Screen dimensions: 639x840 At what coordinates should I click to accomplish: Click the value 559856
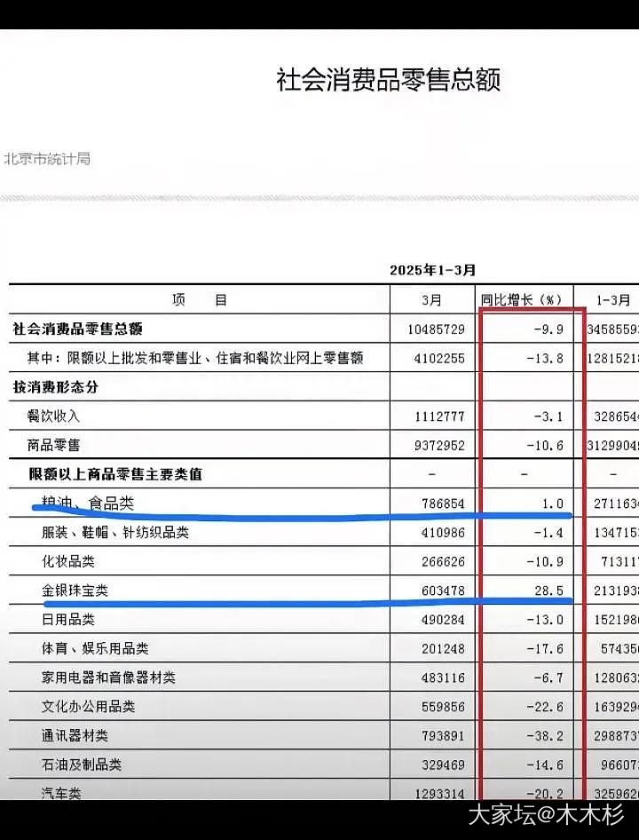[x=443, y=707]
